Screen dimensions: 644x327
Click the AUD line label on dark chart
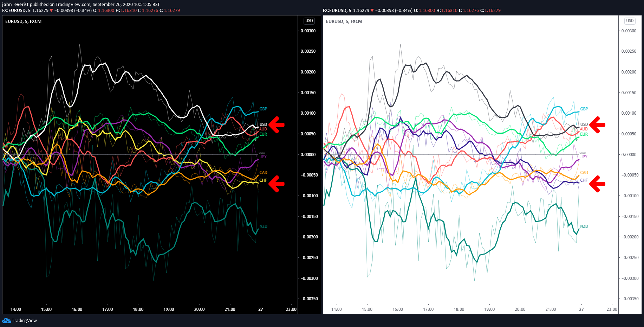263,129
